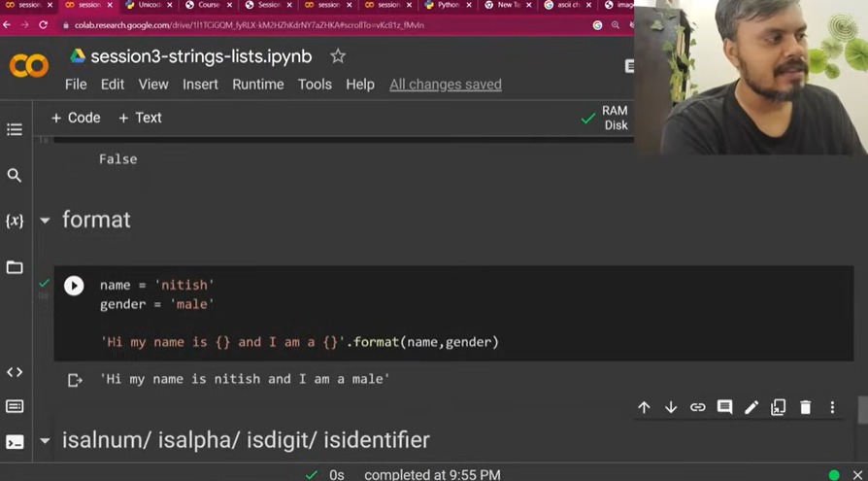Open the command palette icon in sidebar
This screenshot has width=868, height=481.
(x=15, y=406)
